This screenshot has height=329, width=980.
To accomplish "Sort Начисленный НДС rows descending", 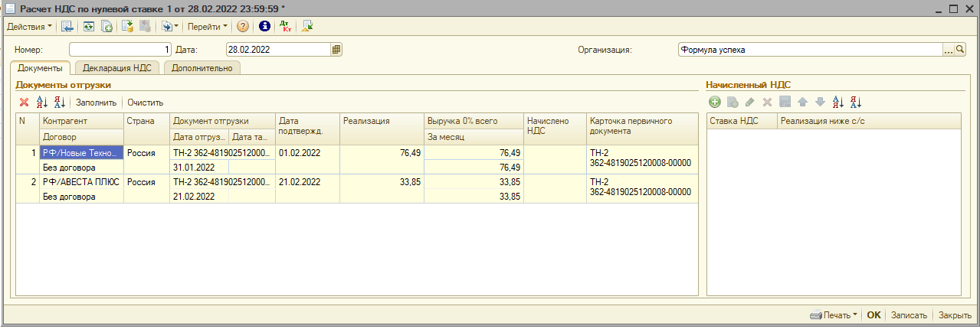I will (856, 102).
